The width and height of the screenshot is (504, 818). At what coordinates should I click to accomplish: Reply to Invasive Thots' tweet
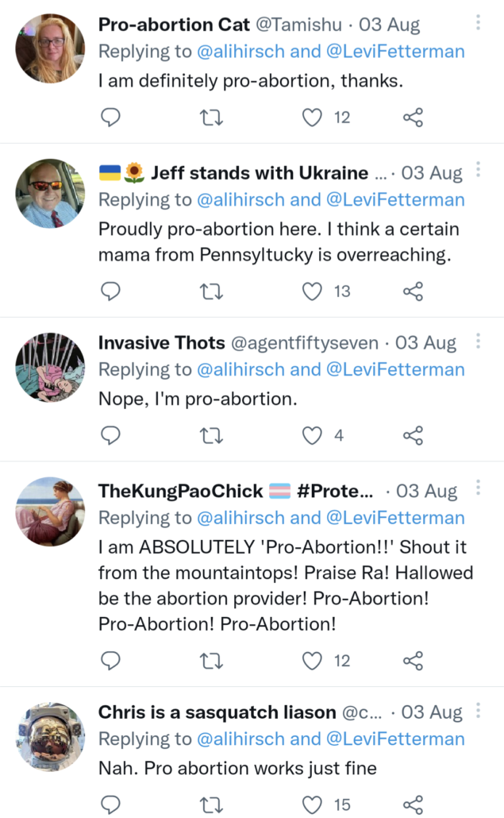tap(112, 435)
